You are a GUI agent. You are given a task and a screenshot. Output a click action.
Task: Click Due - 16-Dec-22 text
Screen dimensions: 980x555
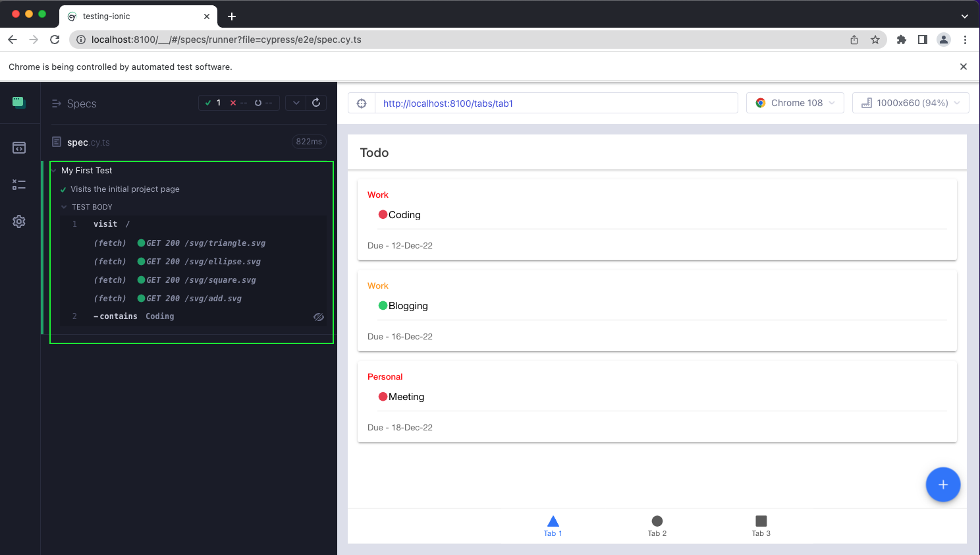tap(400, 336)
